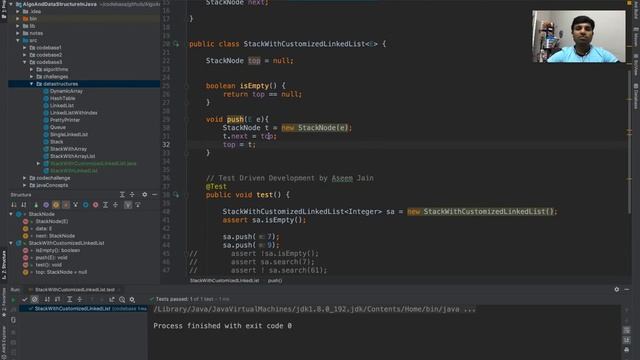640x360 pixels.
Task: Hide the Structure panel with minus icon
Action: coord(154,195)
